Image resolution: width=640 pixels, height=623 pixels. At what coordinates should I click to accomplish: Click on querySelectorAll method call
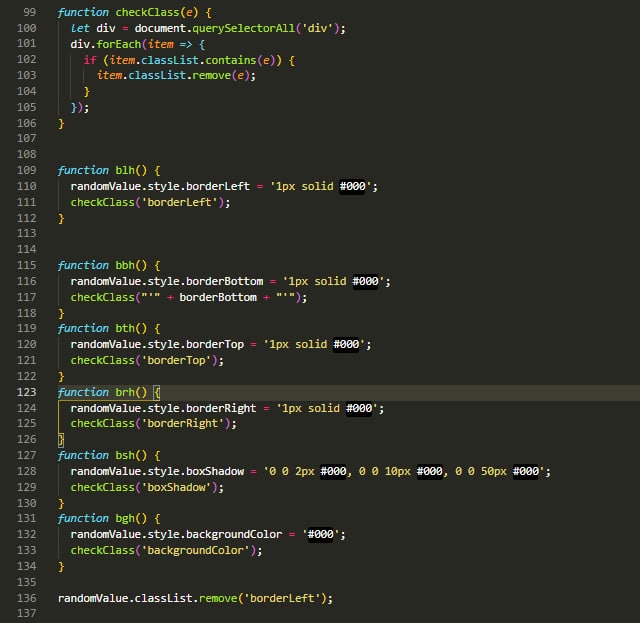(x=243, y=28)
